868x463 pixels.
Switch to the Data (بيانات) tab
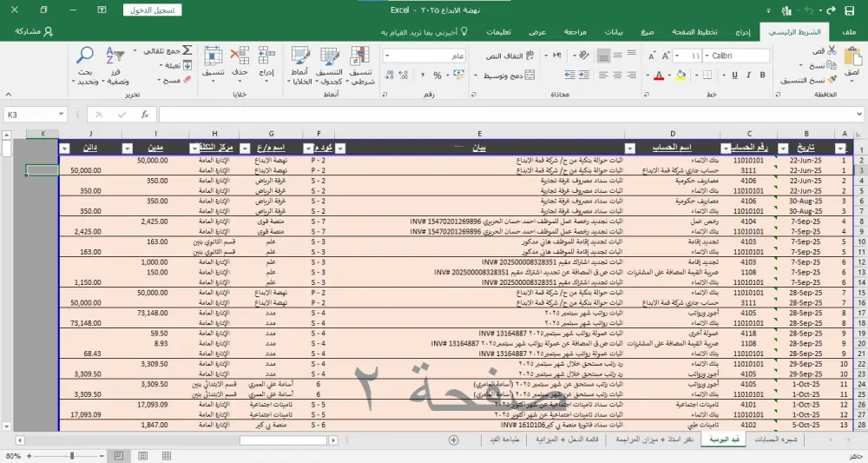(614, 32)
